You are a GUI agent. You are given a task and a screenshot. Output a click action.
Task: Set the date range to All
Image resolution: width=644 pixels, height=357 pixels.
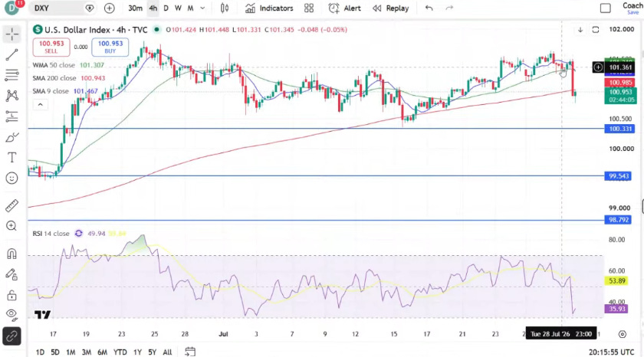click(167, 352)
